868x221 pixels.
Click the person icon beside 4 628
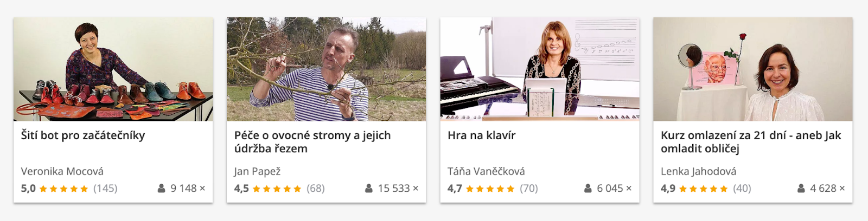tap(801, 188)
